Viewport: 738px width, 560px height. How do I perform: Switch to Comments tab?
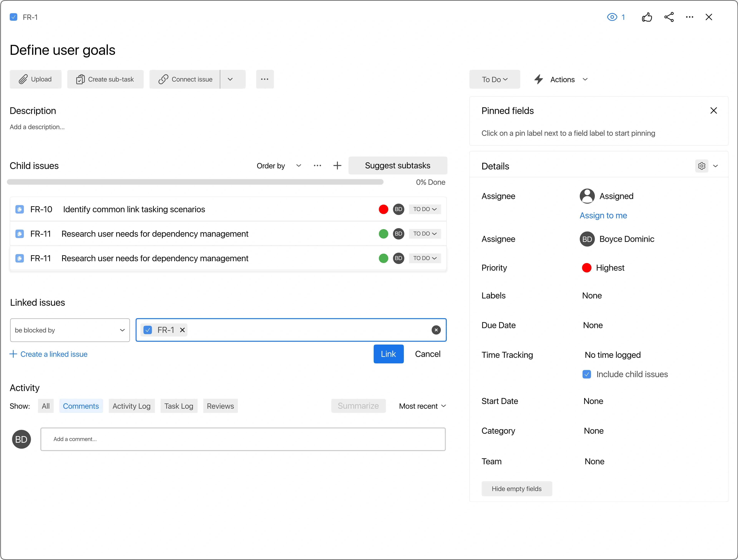(81, 406)
